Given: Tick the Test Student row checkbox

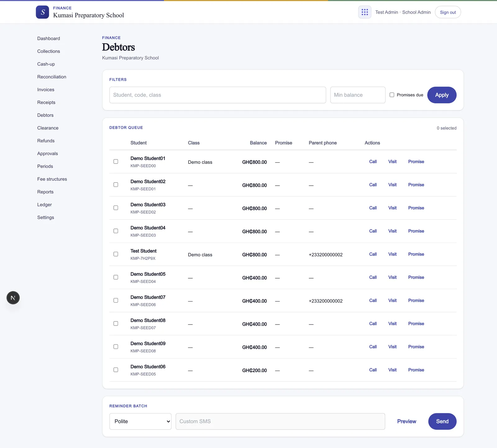Looking at the screenshot, I should point(116,254).
